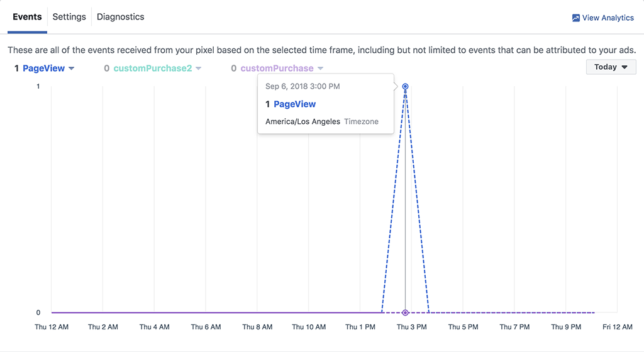644x352 pixels.
Task: Click the tooltip date Sep 6, 2018 3:00 PM
Action: click(x=303, y=86)
